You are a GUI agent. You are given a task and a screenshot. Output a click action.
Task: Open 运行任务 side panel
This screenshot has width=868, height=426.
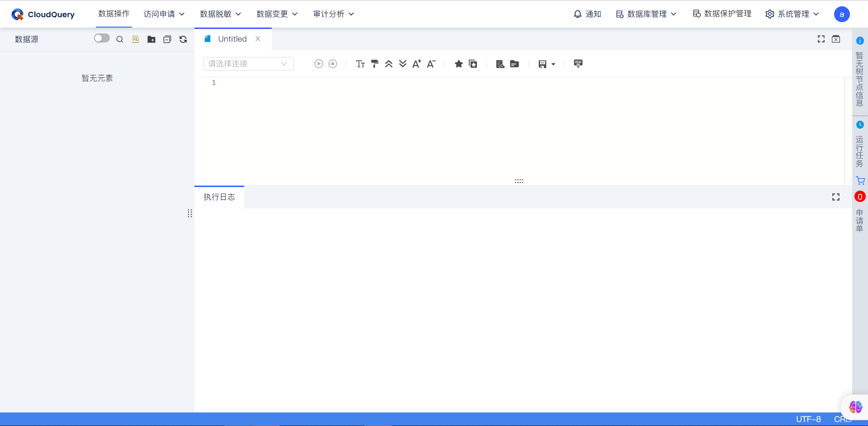859,151
